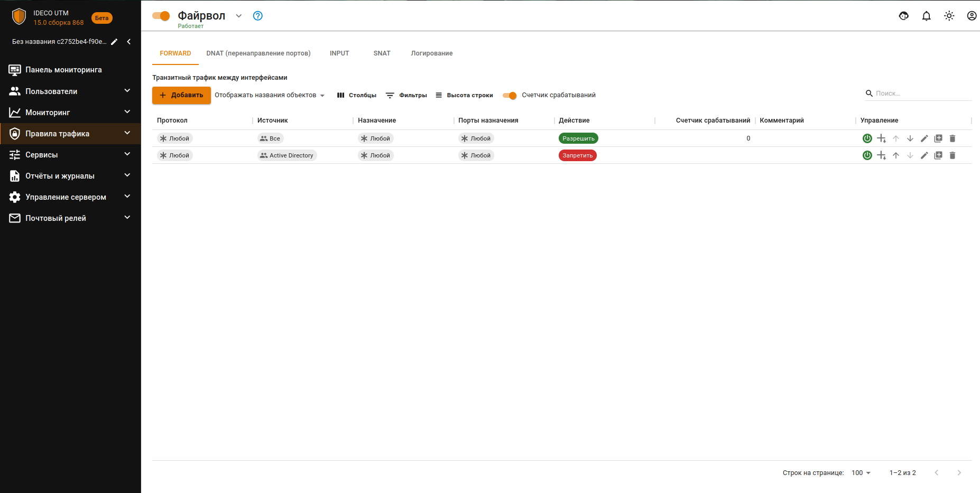The width and height of the screenshot is (980, 493).
Task: Switch the theme with sun icon
Action: [x=949, y=16]
